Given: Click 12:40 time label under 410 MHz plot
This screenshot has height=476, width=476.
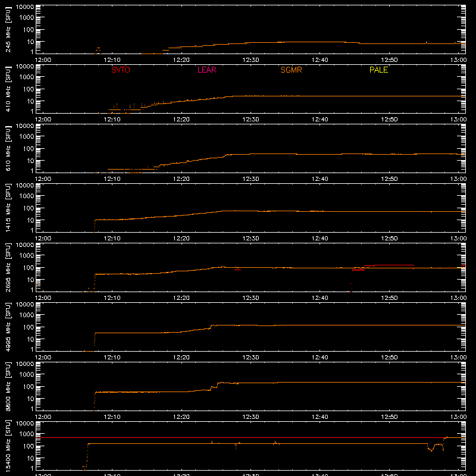Looking at the screenshot, I should tap(320, 120).
